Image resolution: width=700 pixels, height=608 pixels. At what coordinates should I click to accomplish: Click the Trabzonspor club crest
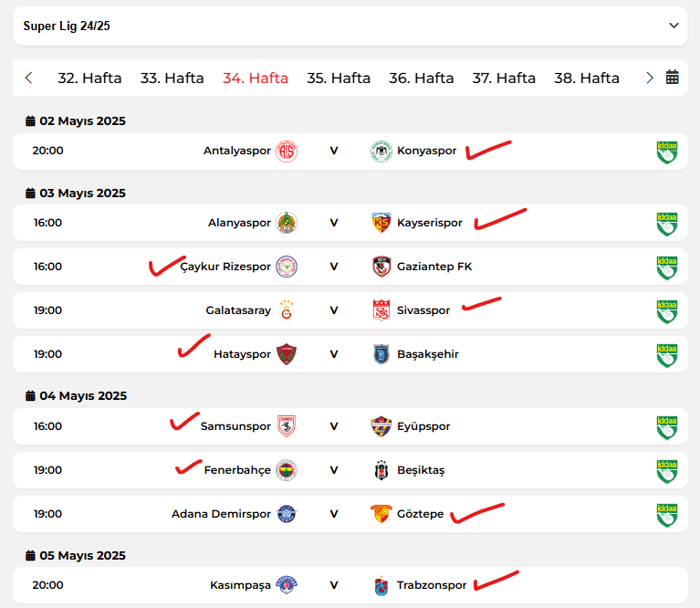(x=381, y=585)
